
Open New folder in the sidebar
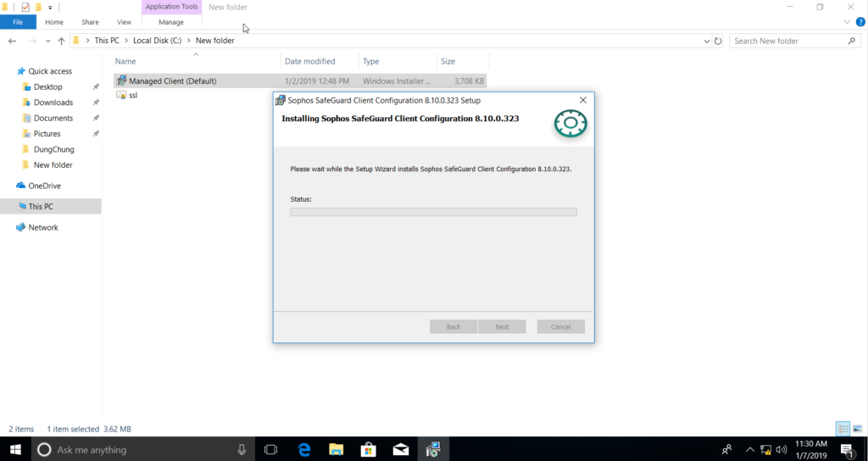pyautogui.click(x=53, y=165)
